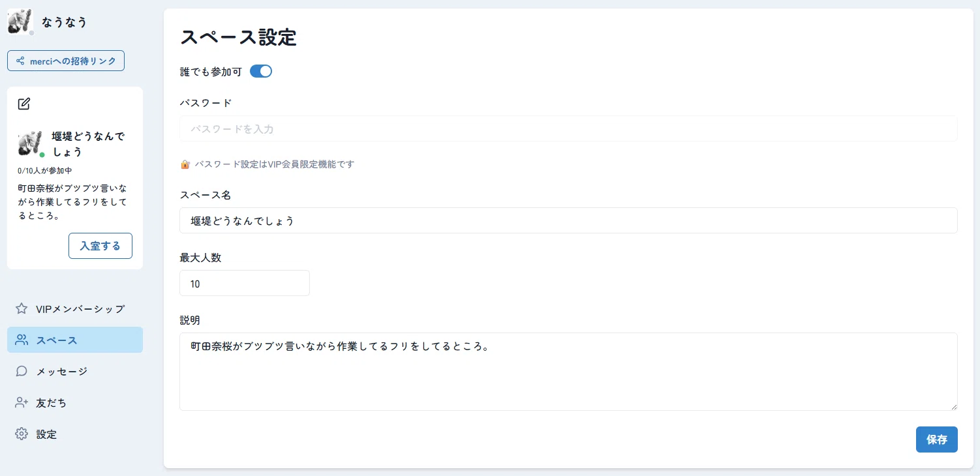Image resolution: width=980 pixels, height=476 pixels.
Task: Click the edit pencil icon in space card
Action: pyautogui.click(x=24, y=104)
